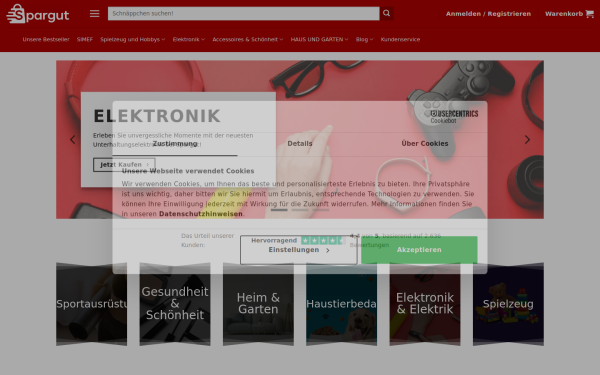Switch to the Details tab

click(x=300, y=143)
